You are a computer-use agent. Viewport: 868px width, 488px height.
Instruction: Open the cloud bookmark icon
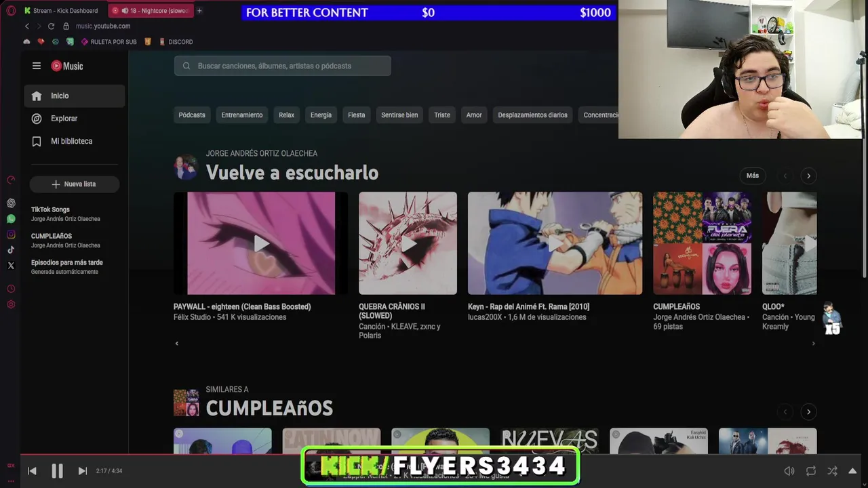coord(27,42)
